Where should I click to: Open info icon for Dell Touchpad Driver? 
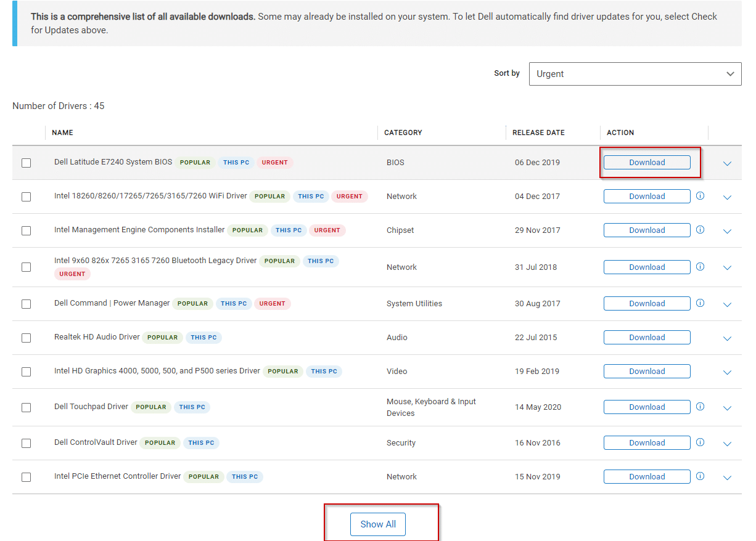click(x=700, y=407)
